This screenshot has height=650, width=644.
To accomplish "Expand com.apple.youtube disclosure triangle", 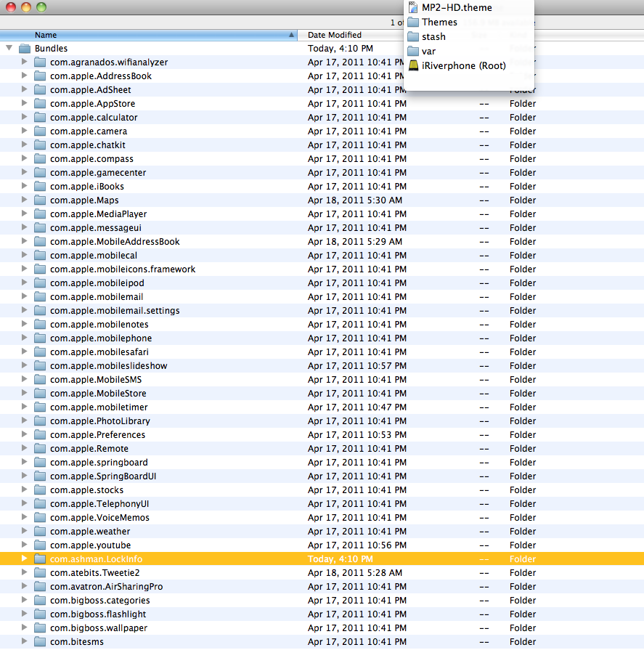I will (25, 545).
